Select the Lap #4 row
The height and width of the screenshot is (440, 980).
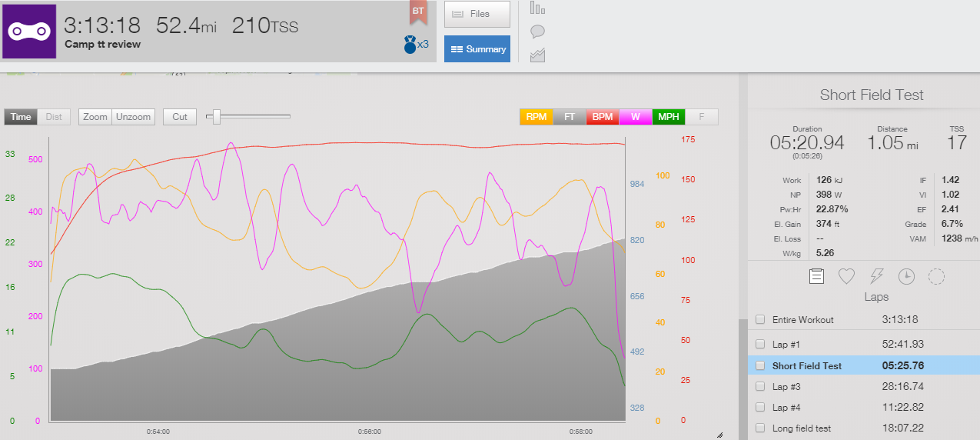864,408
